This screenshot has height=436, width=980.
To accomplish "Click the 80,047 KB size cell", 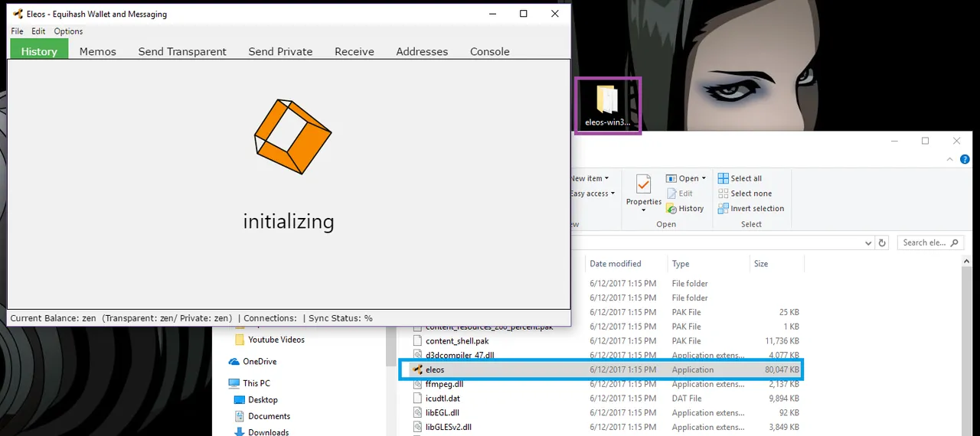I will (x=782, y=369).
